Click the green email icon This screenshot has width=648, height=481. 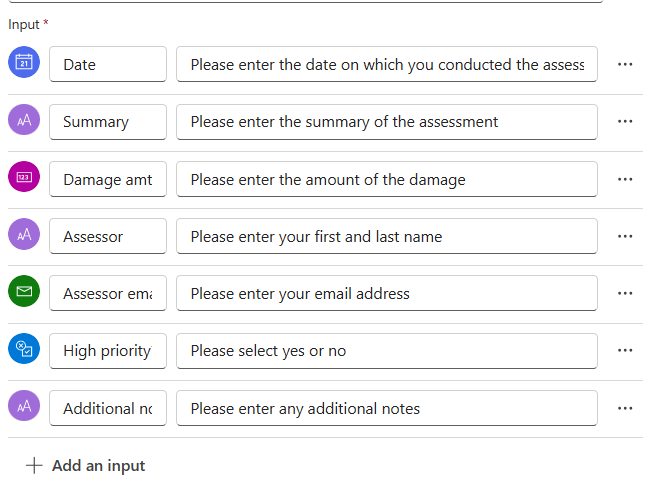pyautogui.click(x=24, y=293)
